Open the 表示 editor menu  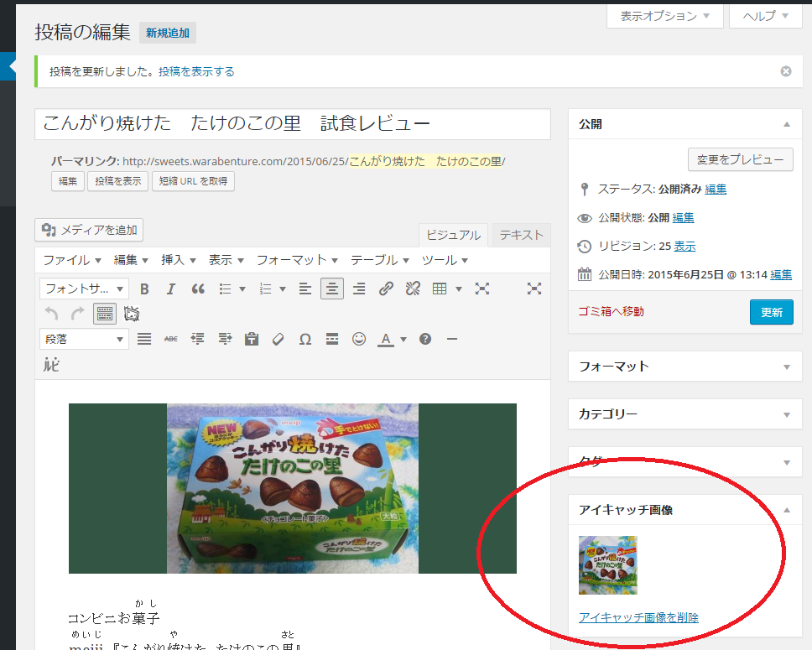[226, 260]
